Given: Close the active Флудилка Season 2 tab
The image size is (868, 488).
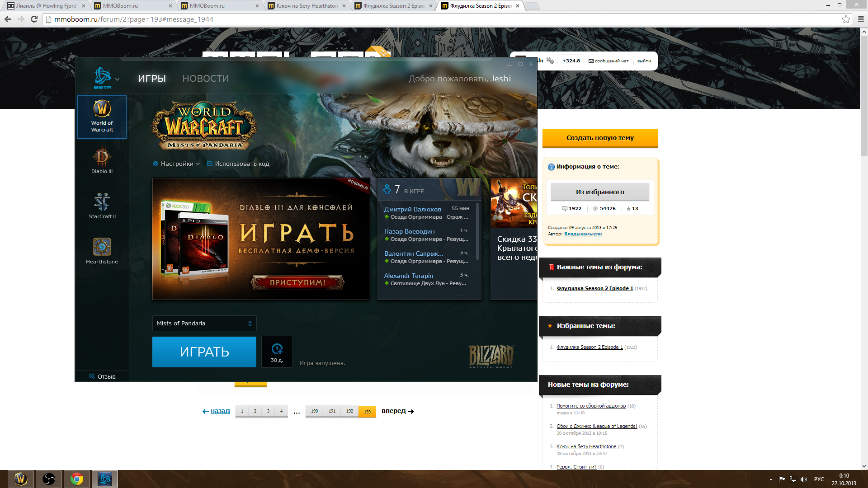Looking at the screenshot, I should [x=518, y=6].
